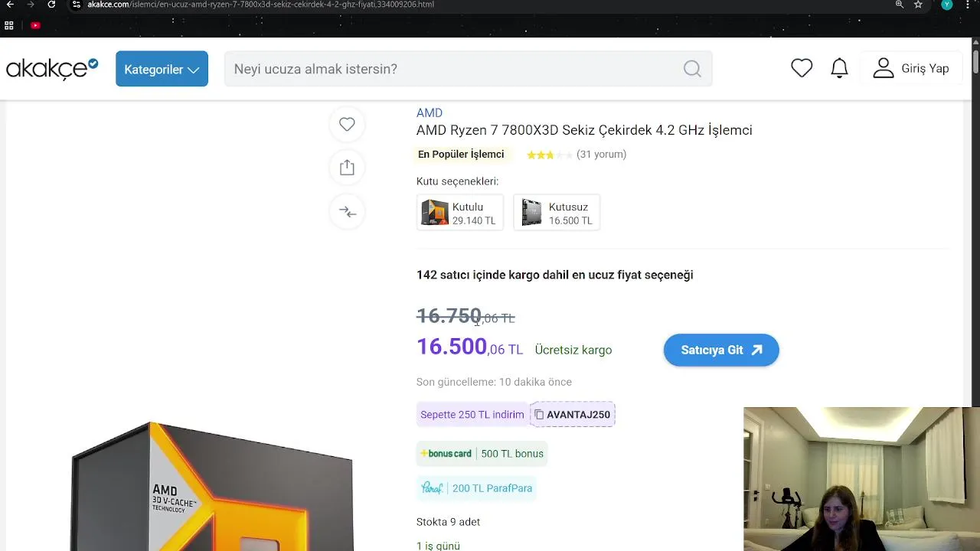This screenshot has height=551, width=980.
Task: Open the browser profile avatar
Action: [x=947, y=5]
